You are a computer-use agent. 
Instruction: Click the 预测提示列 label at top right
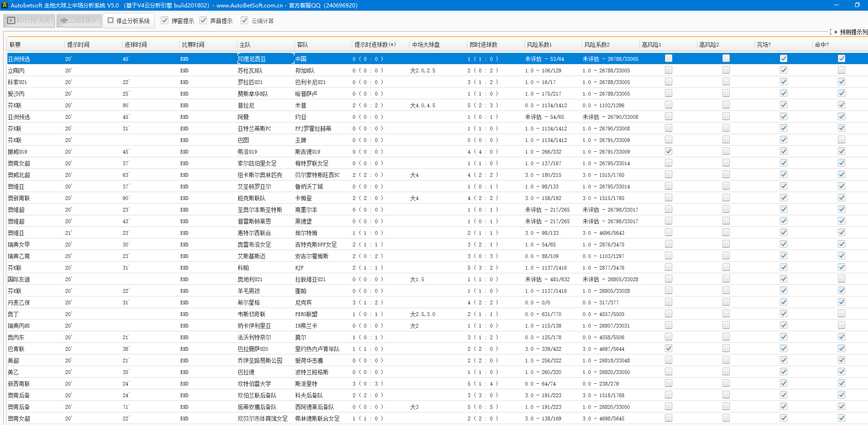[x=853, y=32]
